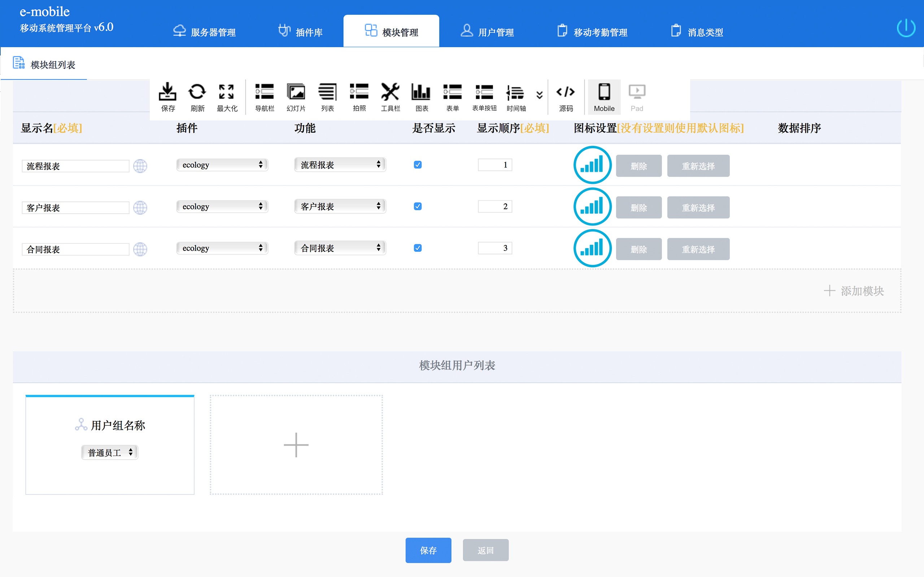Switch to Pad preview mode
Image resolution: width=924 pixels, height=577 pixels.
pos(636,97)
